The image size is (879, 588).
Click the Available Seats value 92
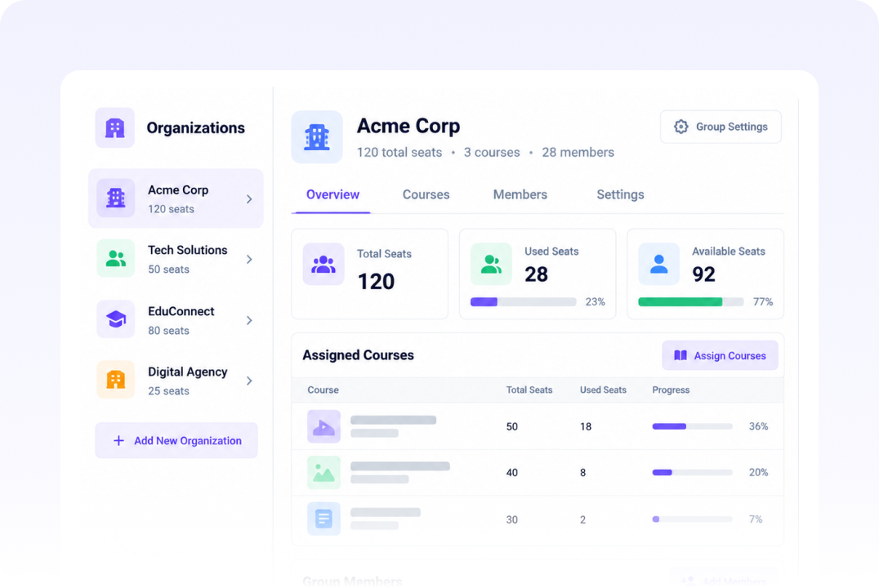point(703,274)
